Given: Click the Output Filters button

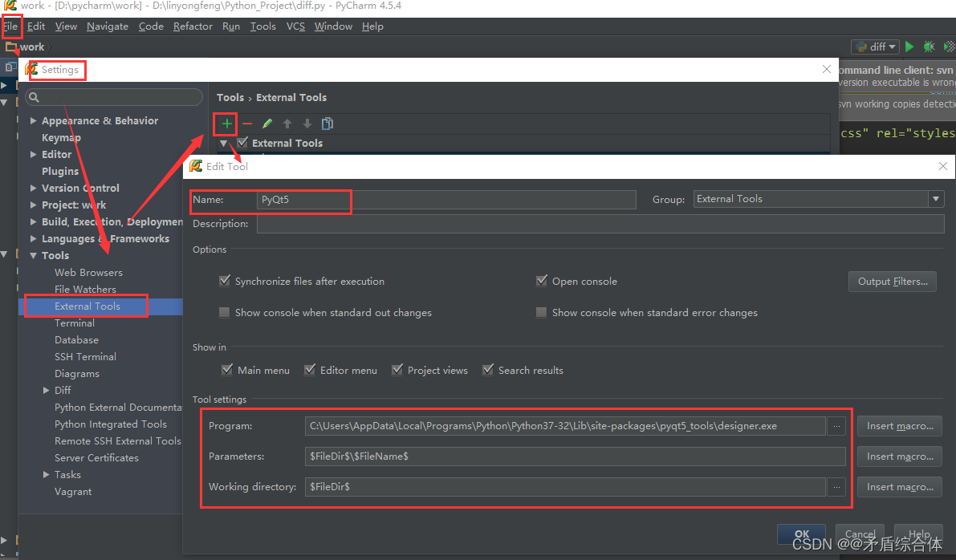Looking at the screenshot, I should pyautogui.click(x=893, y=282).
